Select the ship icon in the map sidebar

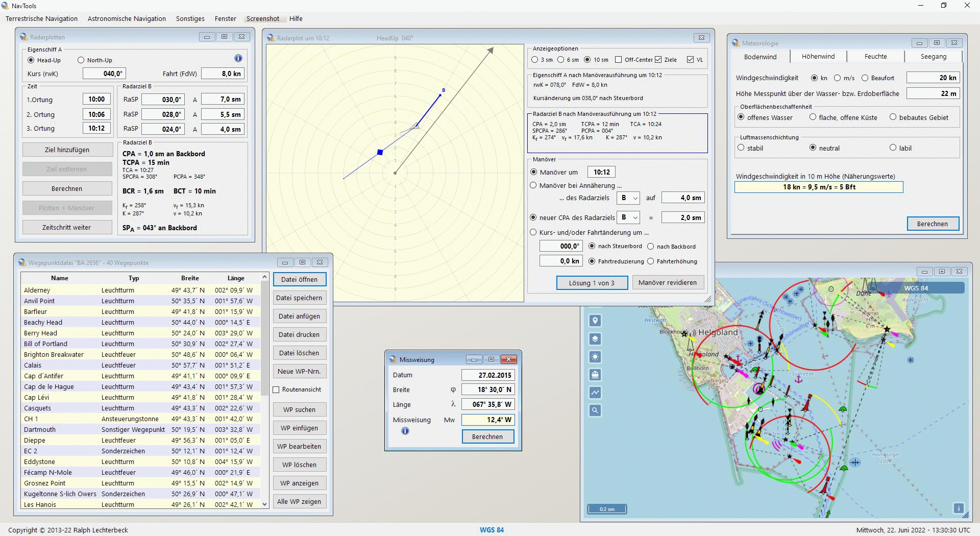594,375
